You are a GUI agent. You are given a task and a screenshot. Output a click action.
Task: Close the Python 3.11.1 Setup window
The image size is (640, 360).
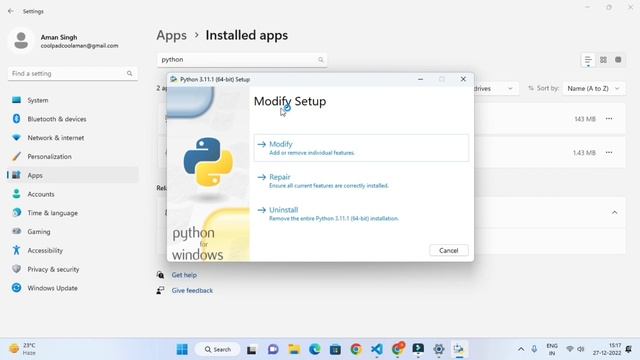463,79
